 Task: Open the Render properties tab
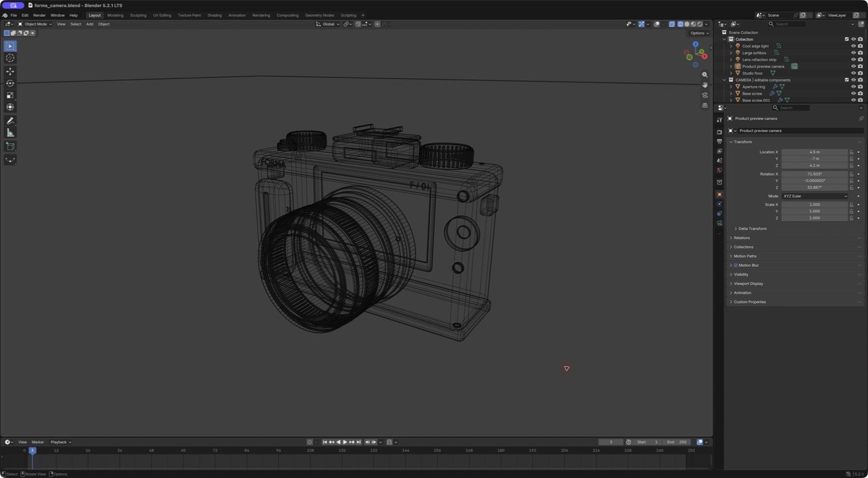(x=719, y=132)
